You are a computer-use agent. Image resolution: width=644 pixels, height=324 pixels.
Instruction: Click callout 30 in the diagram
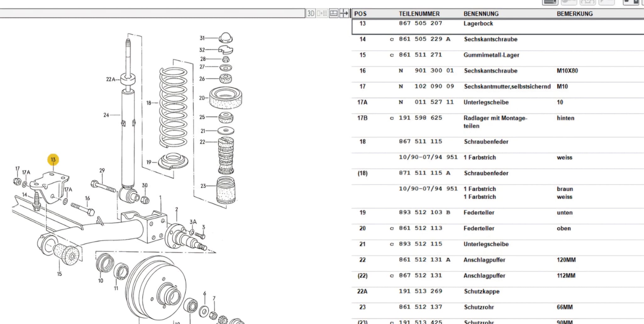click(x=145, y=185)
